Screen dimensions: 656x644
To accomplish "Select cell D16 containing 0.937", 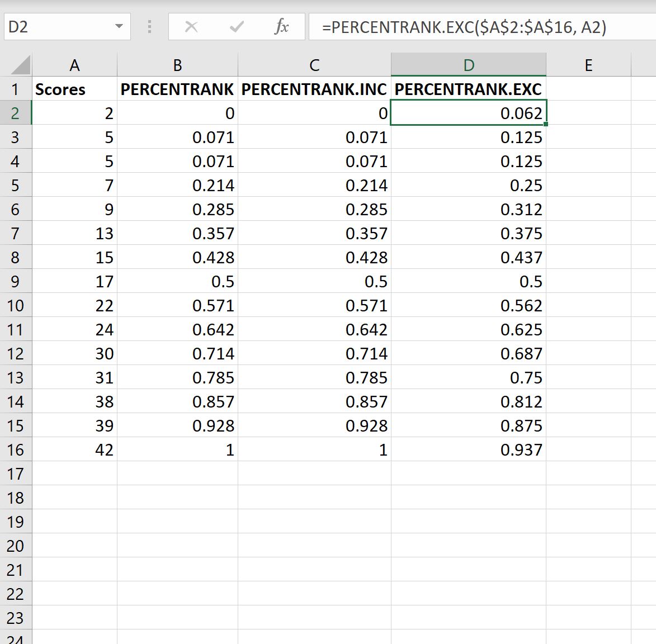I will click(469, 449).
